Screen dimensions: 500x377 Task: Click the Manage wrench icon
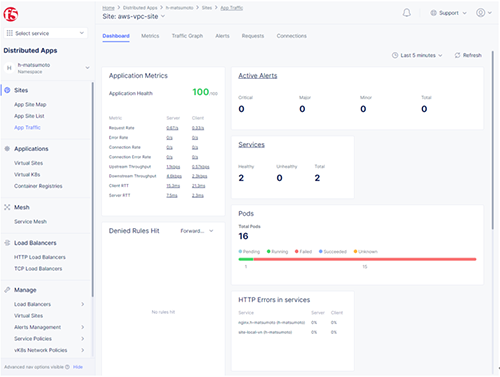click(x=7, y=290)
